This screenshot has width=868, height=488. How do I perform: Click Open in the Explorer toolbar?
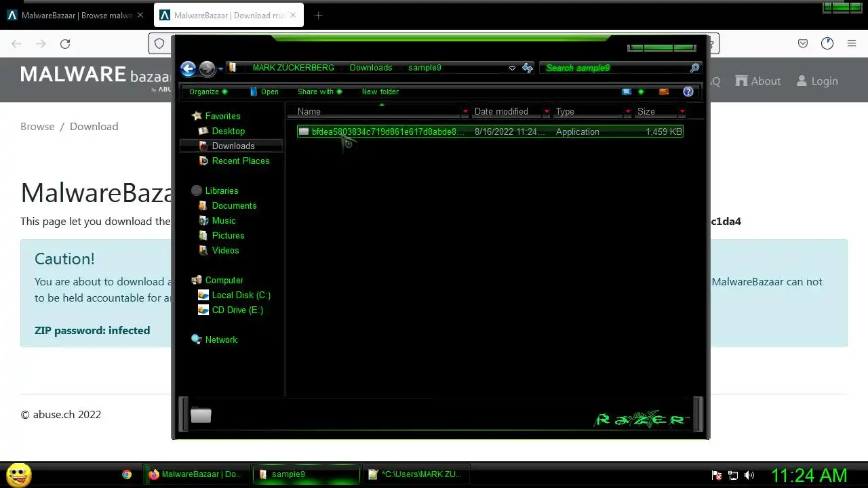coord(264,91)
